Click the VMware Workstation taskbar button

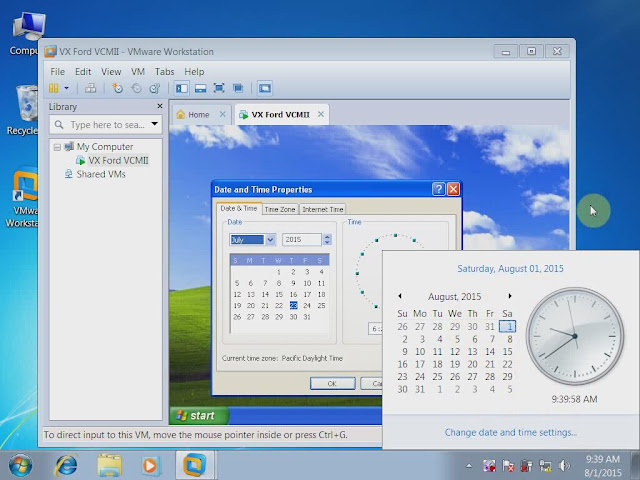click(x=195, y=465)
